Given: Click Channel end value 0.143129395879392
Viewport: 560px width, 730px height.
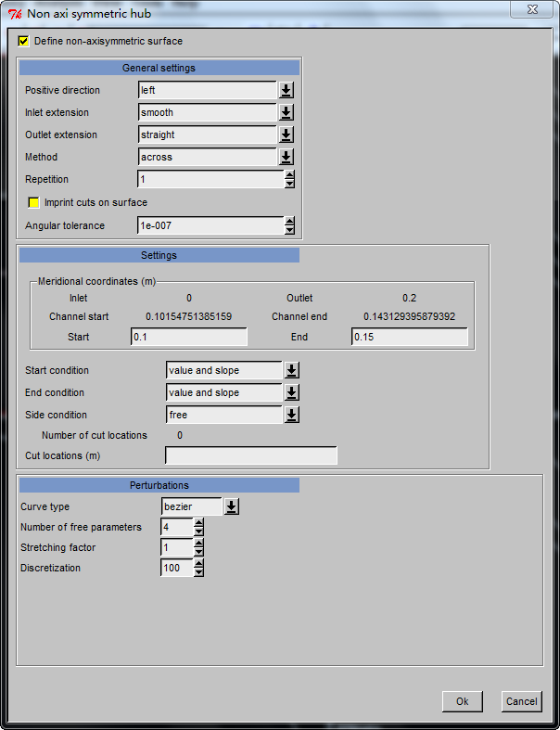Looking at the screenshot, I should coord(409,316).
